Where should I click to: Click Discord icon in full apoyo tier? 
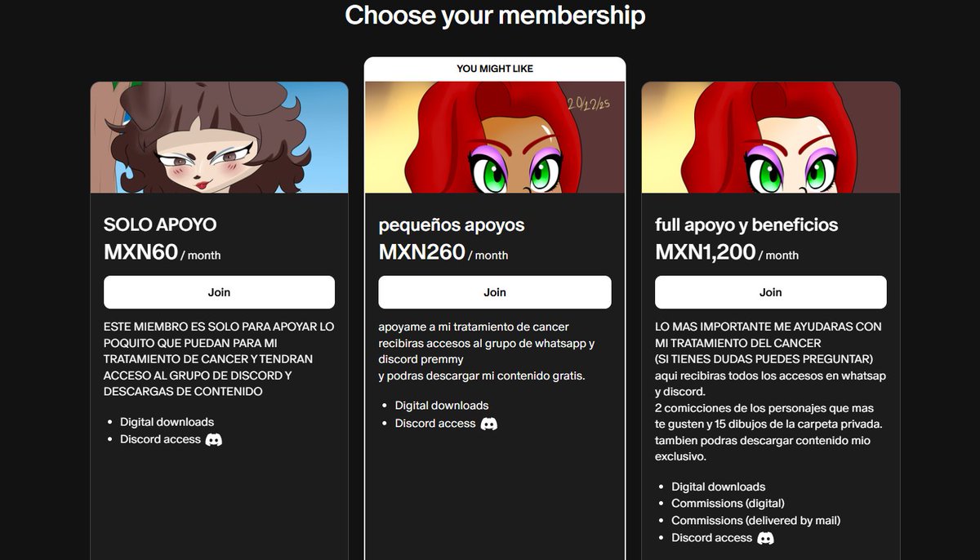765,538
